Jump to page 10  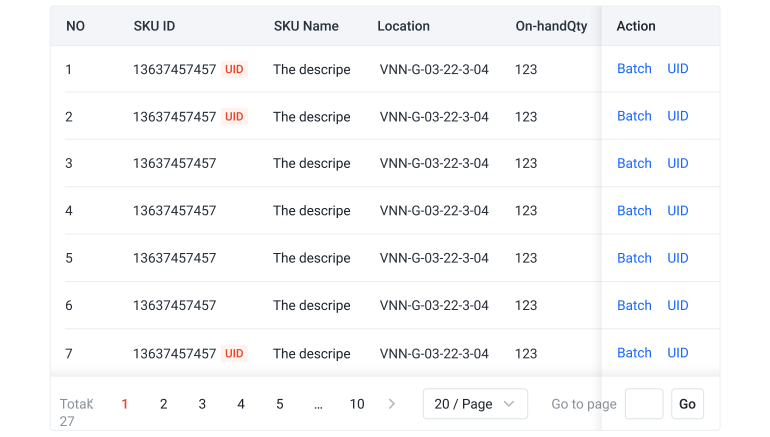pos(357,404)
